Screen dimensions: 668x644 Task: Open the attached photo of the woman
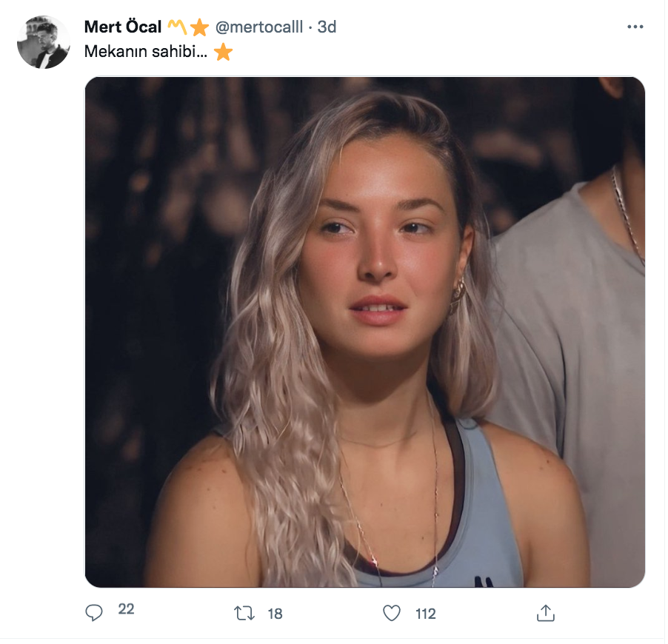tap(364, 332)
